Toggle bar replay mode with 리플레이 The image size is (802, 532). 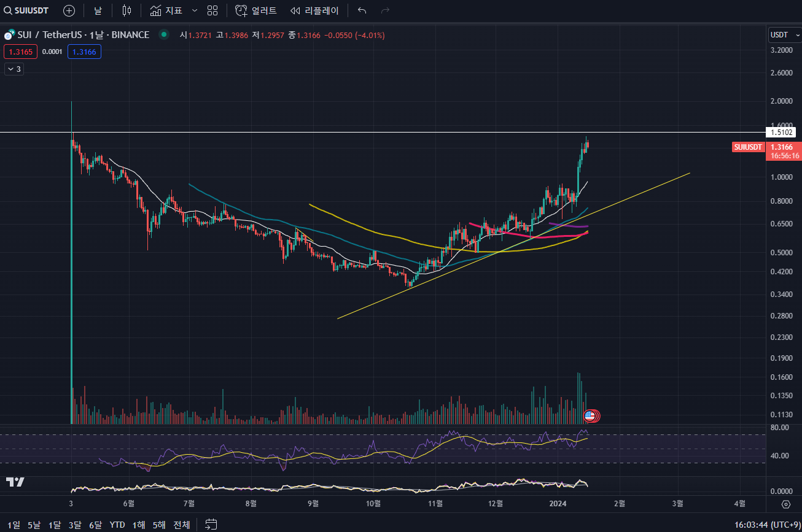click(314, 10)
